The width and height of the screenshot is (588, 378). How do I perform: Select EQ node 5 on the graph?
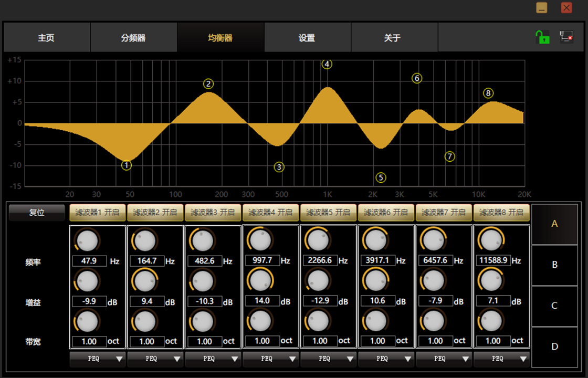(x=381, y=178)
